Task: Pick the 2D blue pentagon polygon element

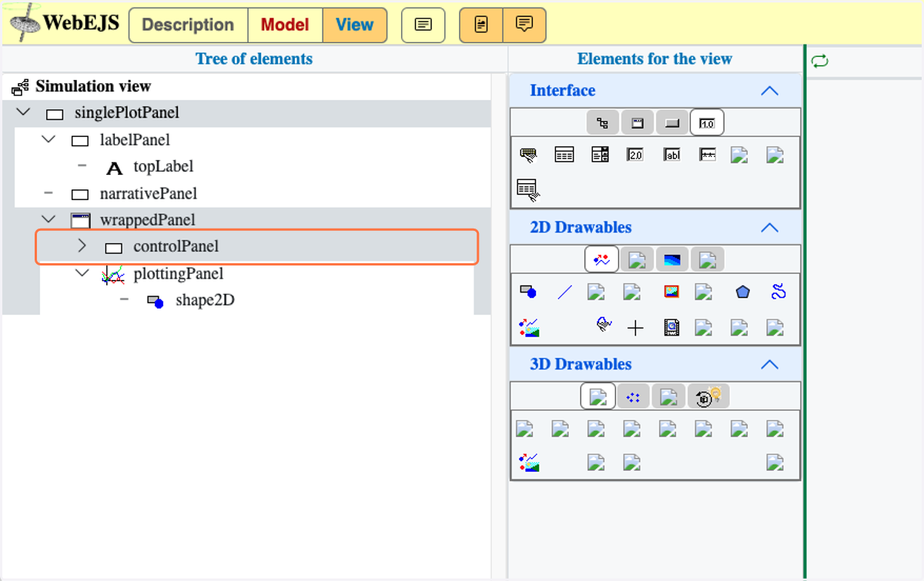Action: click(742, 292)
